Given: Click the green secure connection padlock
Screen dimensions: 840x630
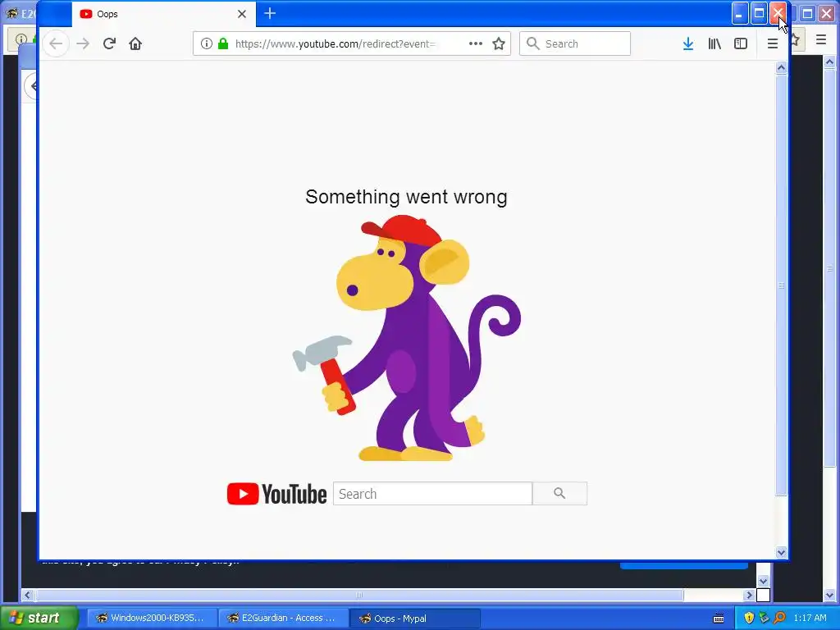Looking at the screenshot, I should tap(223, 44).
